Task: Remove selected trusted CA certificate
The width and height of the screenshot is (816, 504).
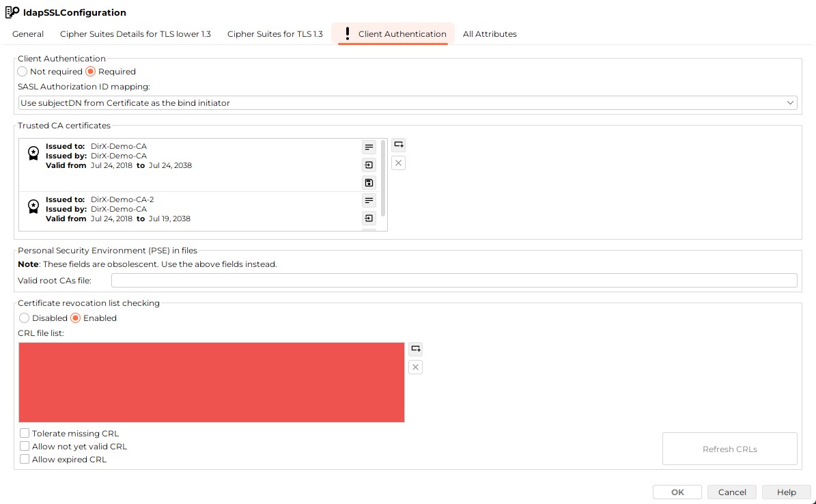Action: [399, 163]
